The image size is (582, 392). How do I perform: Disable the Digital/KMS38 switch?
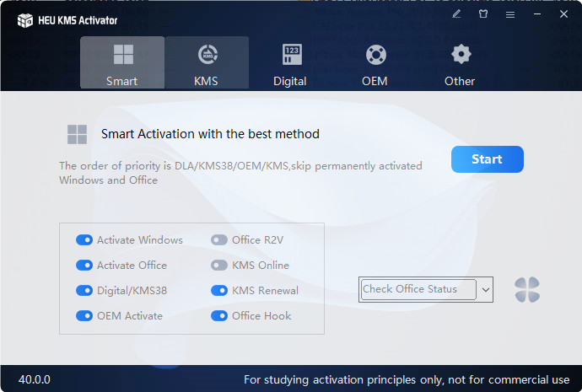[84, 290]
